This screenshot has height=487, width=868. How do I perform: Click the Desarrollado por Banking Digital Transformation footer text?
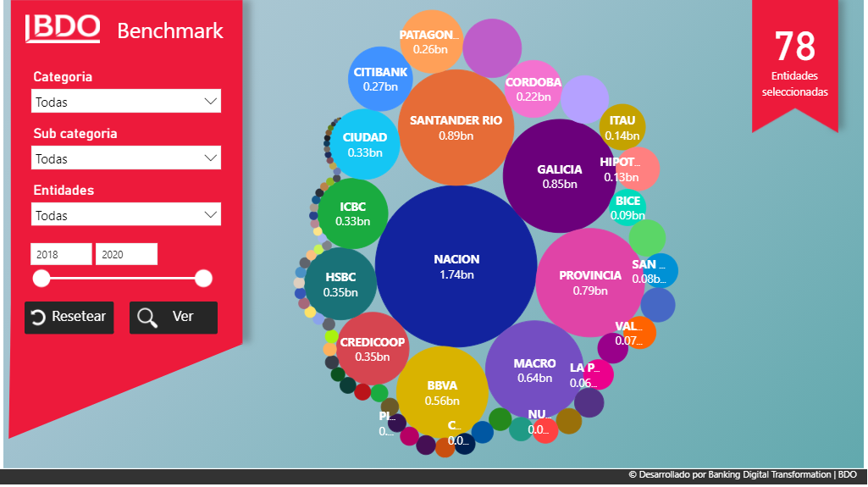(743, 475)
